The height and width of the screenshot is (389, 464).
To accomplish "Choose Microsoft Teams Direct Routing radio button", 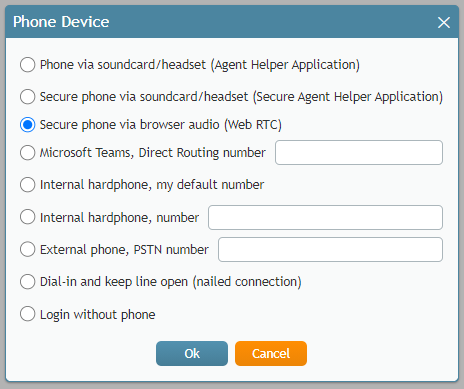I will (x=27, y=153).
